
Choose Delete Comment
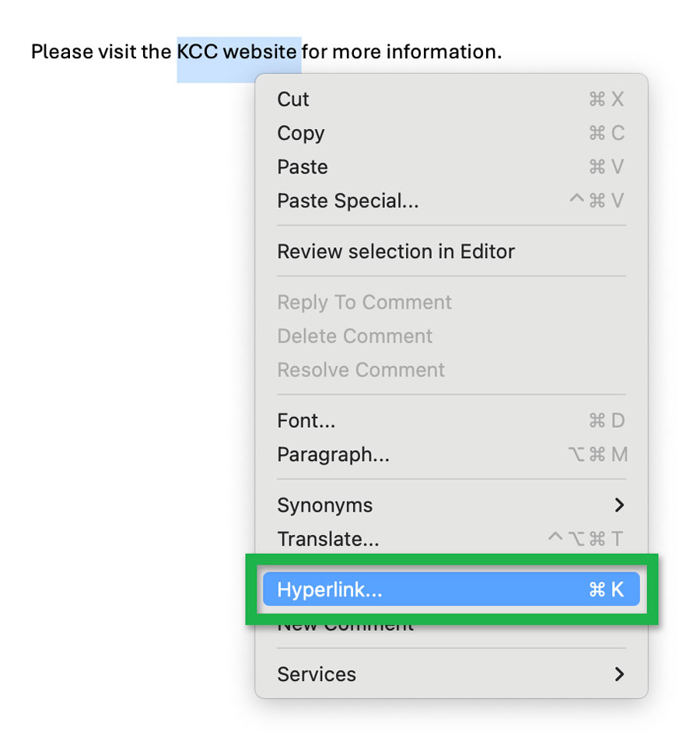[x=355, y=336]
